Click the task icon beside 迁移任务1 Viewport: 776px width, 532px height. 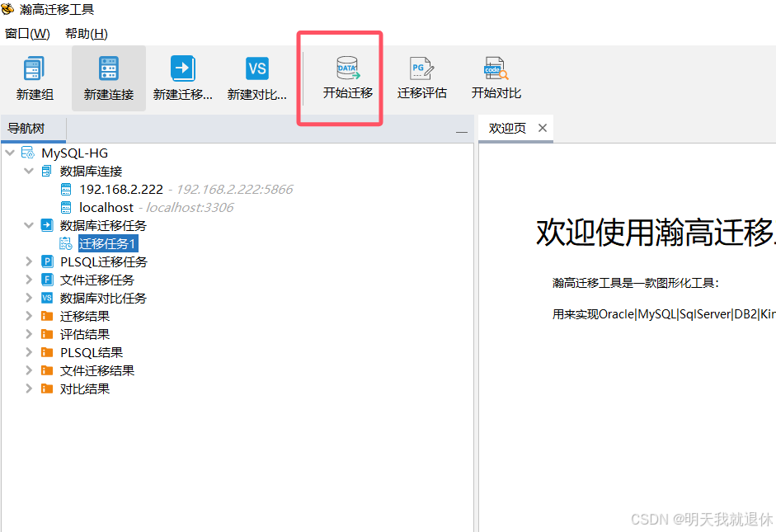click(66, 243)
